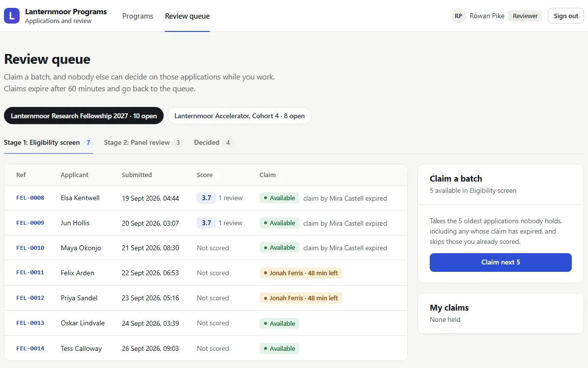
Task: Click Not scored in Maya Okonjo row
Action: (213, 248)
